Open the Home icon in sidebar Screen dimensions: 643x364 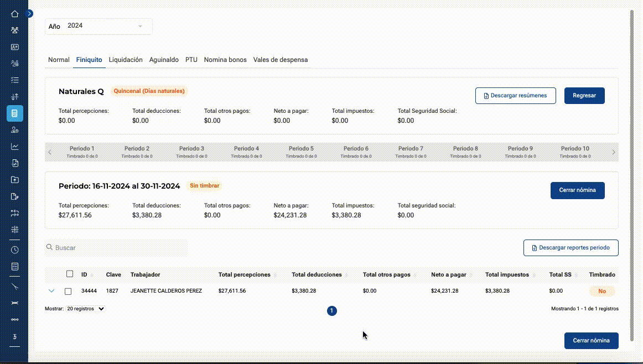(15, 14)
